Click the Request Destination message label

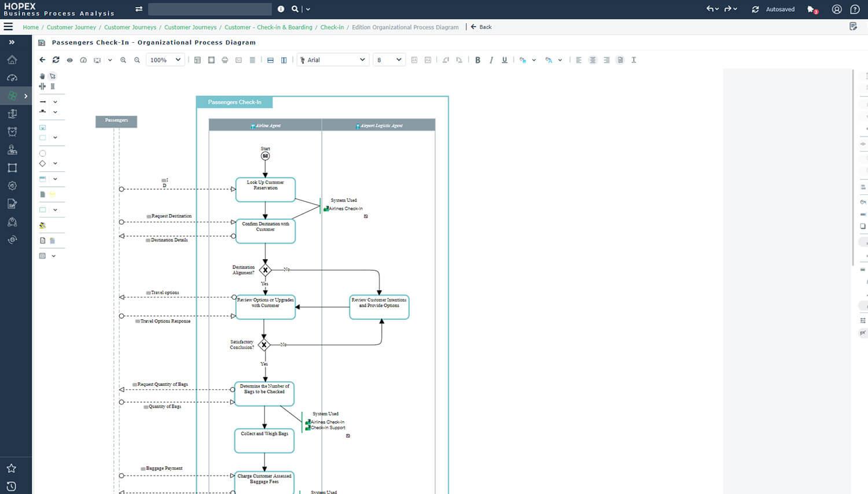(171, 216)
